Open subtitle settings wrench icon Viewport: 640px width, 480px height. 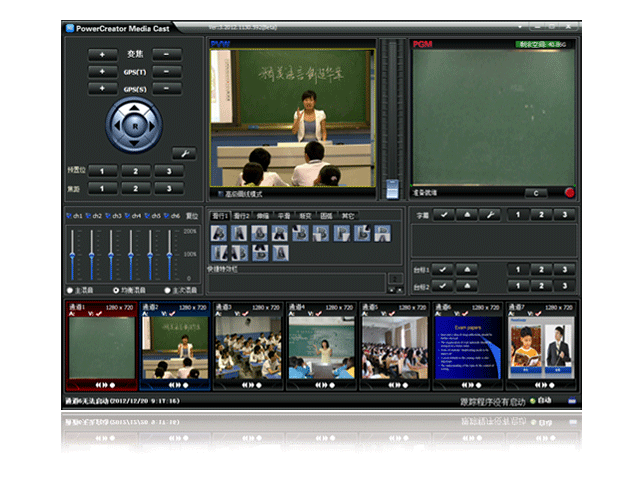coord(489,215)
